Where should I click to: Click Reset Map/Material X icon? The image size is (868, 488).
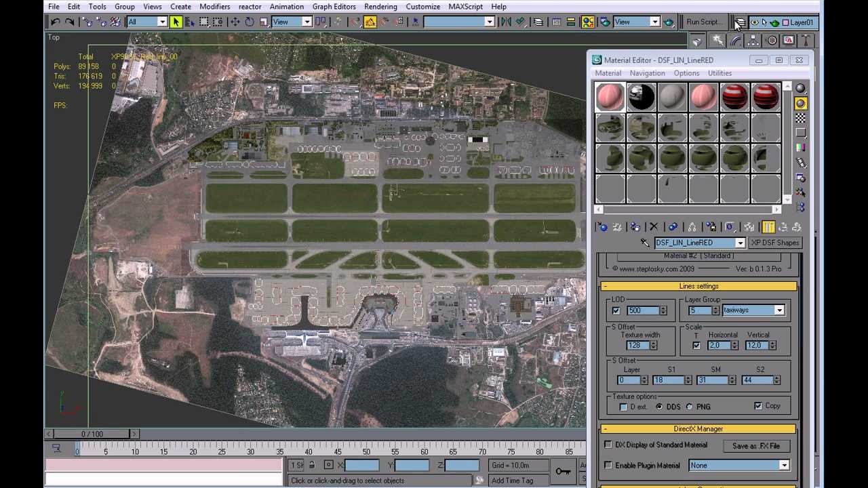(654, 227)
